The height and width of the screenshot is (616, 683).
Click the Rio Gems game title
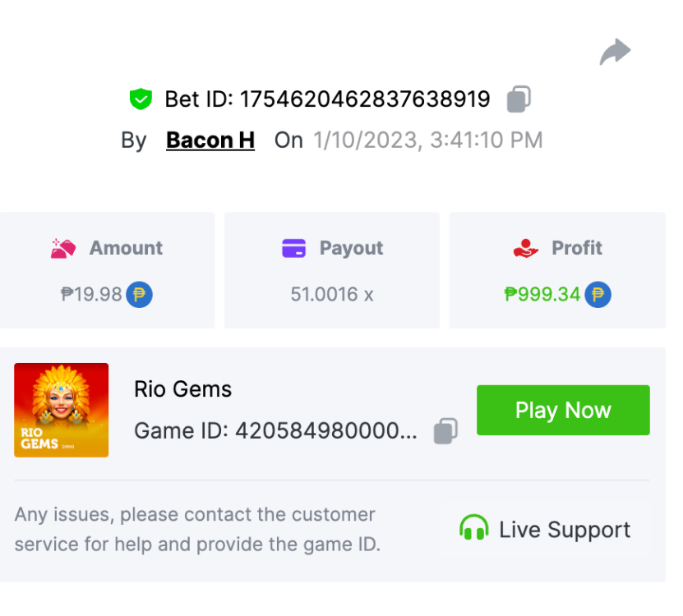point(183,389)
